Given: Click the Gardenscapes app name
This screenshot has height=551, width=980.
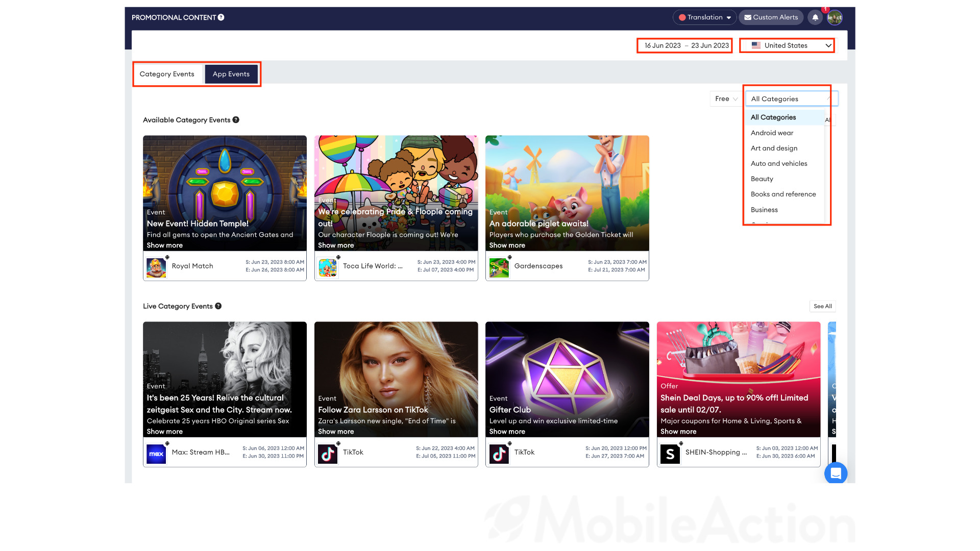Looking at the screenshot, I should point(538,266).
